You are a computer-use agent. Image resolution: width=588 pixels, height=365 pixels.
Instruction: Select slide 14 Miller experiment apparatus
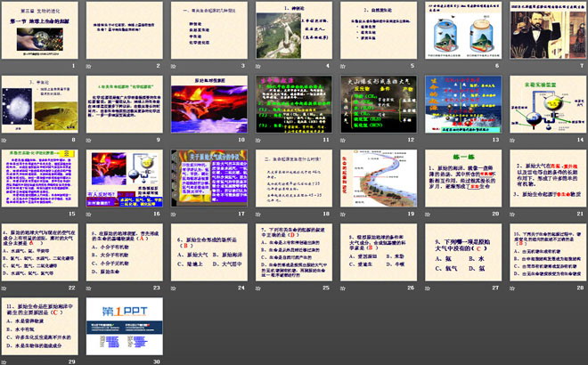pyautogui.click(x=548, y=104)
